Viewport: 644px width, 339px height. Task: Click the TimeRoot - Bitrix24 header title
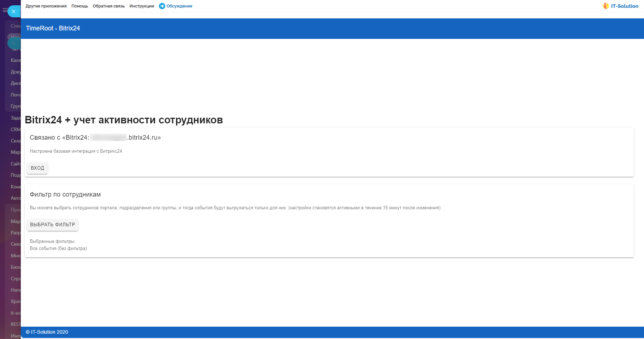[x=53, y=28]
